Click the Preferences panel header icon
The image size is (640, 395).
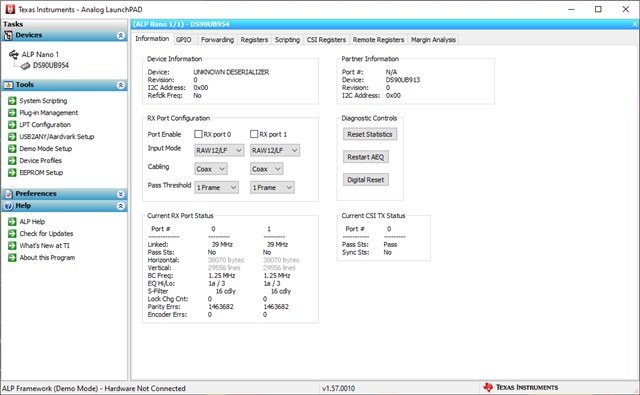click(x=8, y=194)
